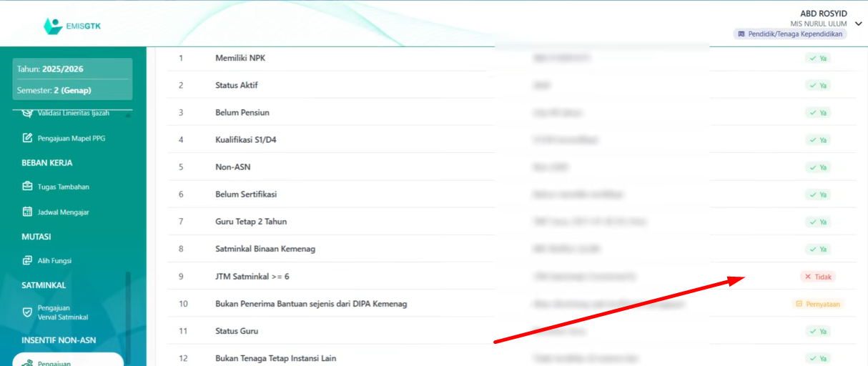Screen dimensions: 868x366
Task: Click the Insentif Non-ASN Pengajuan icon
Action: [28, 362]
